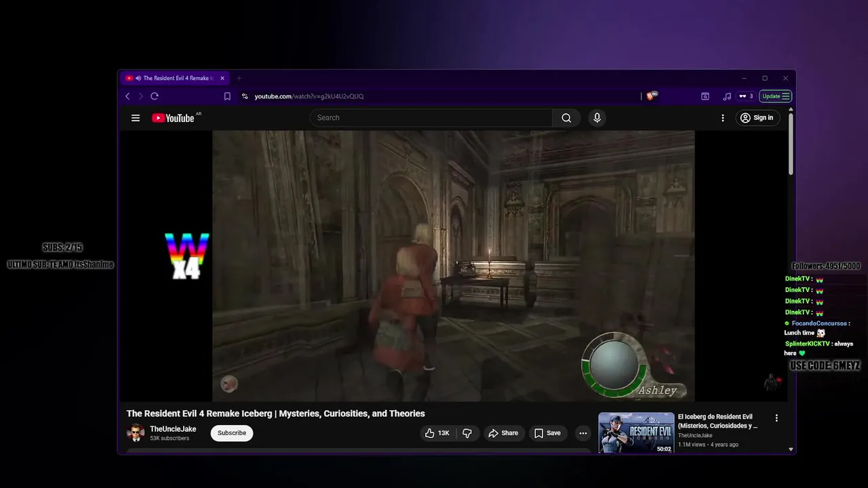Select The Resident Evil 4 Remake tab
The height and width of the screenshot is (488, 868).
point(175,79)
